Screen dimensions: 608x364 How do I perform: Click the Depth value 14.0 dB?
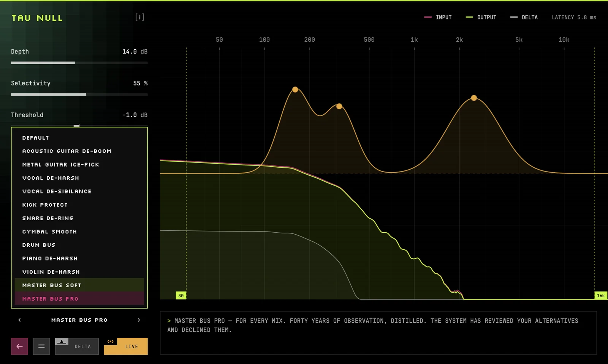click(135, 52)
